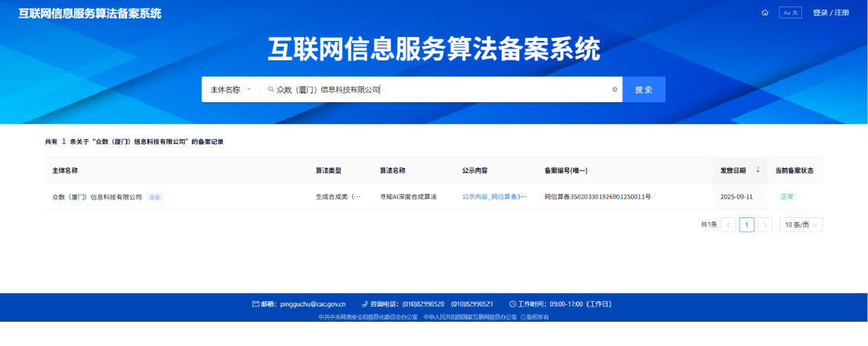868x346 pixels.
Task: Click the 2025-09-11 date cell
Action: click(x=736, y=197)
